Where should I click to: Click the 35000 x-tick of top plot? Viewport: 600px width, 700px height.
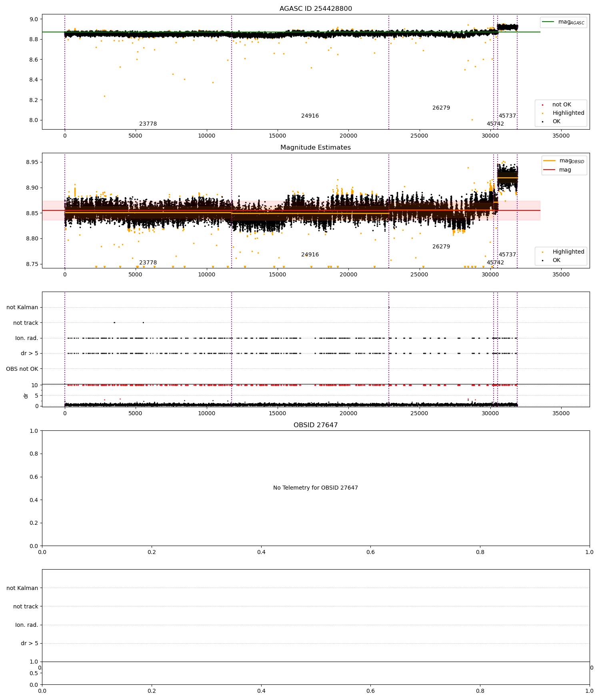[561, 136]
